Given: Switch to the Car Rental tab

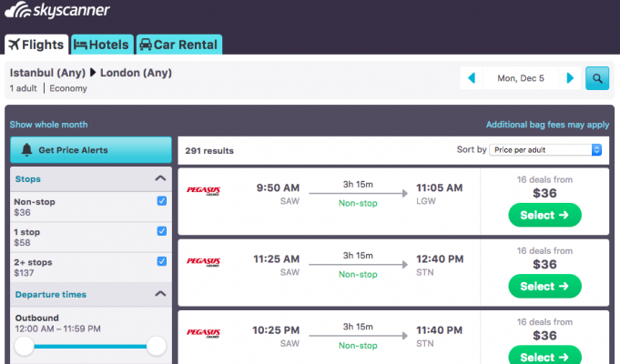Looking at the screenshot, I should point(178,44).
